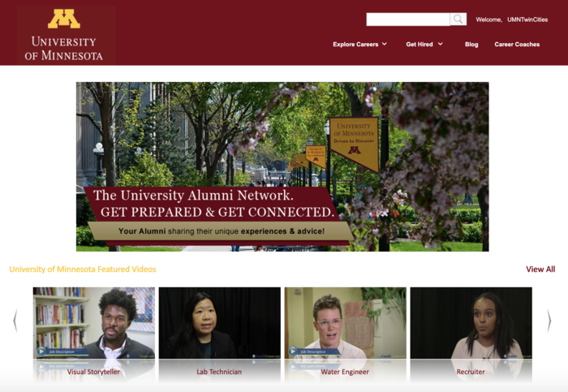Viewport: 568px width, 392px height.
Task: Select the Water Engineer title link
Action: 345,372
